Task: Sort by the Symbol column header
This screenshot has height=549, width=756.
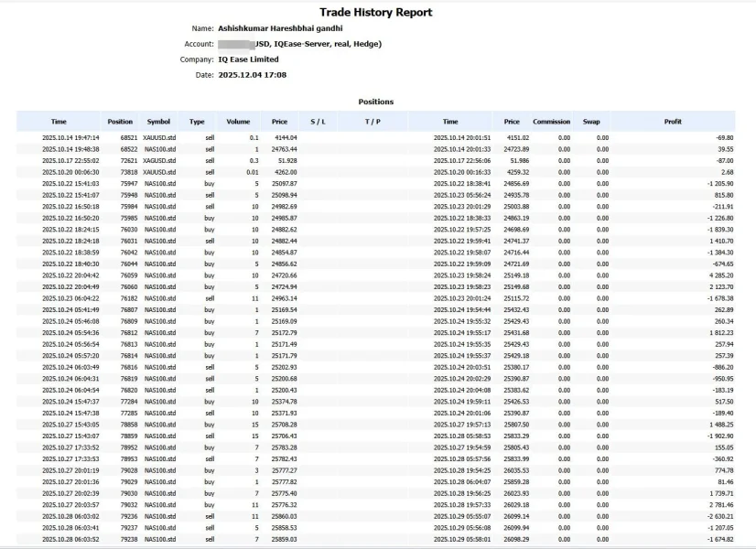Action: click(158, 122)
